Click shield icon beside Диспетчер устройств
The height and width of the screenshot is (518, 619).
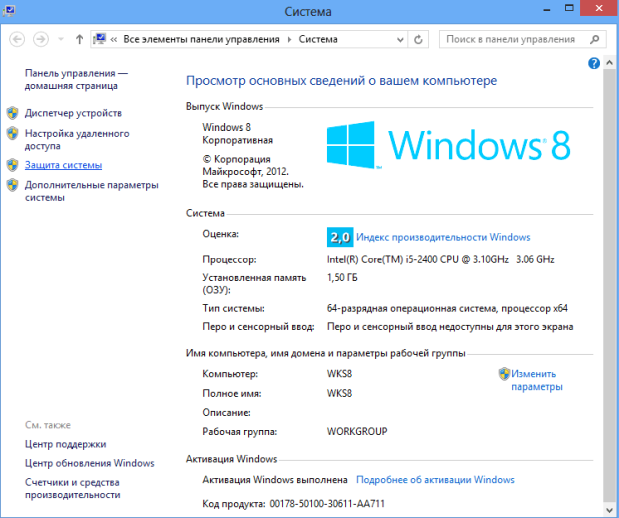coord(12,113)
